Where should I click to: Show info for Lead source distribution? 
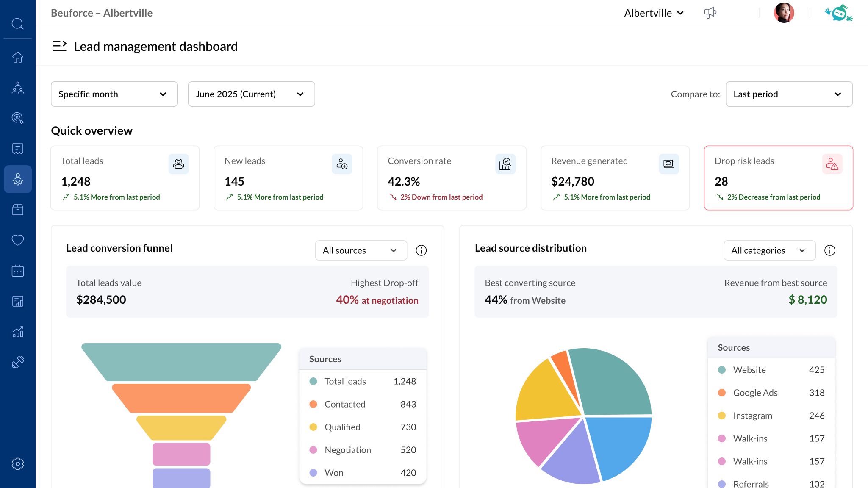click(829, 250)
